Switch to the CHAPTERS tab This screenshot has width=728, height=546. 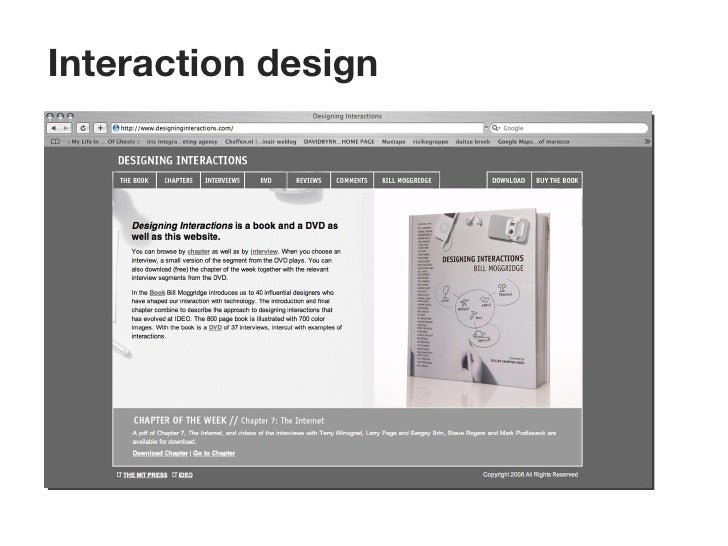(x=178, y=181)
